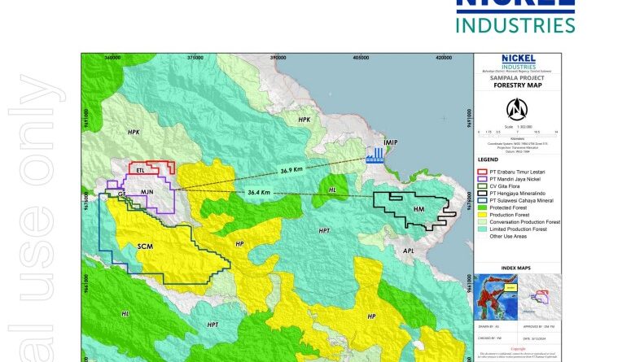Click the Sulawesi island index map thumbnail
The image size is (644, 362).
(496, 297)
